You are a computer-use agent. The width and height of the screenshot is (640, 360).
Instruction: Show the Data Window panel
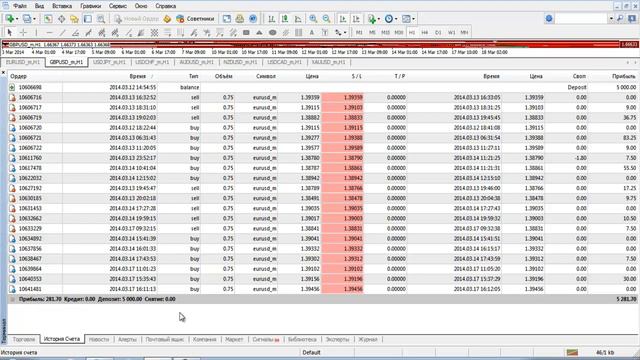point(61,19)
